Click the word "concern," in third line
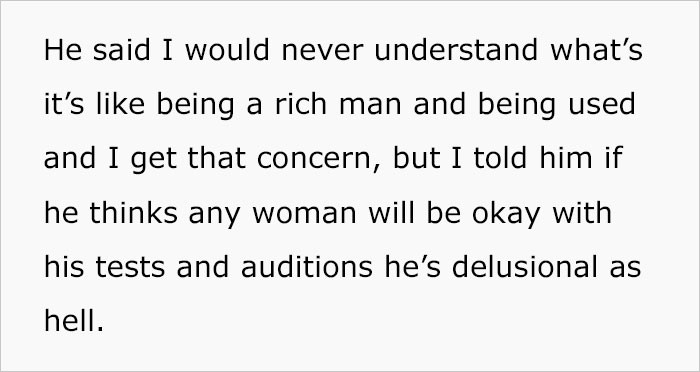 click(x=319, y=159)
